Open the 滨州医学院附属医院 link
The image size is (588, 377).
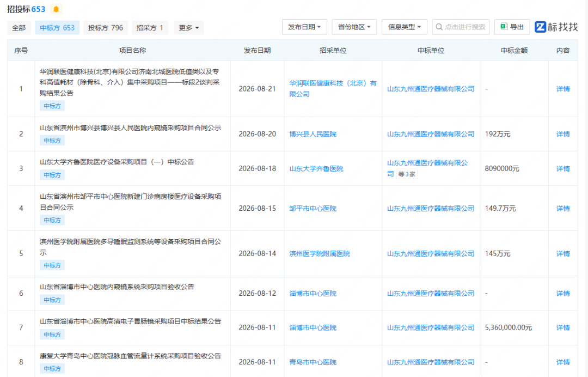320,253
